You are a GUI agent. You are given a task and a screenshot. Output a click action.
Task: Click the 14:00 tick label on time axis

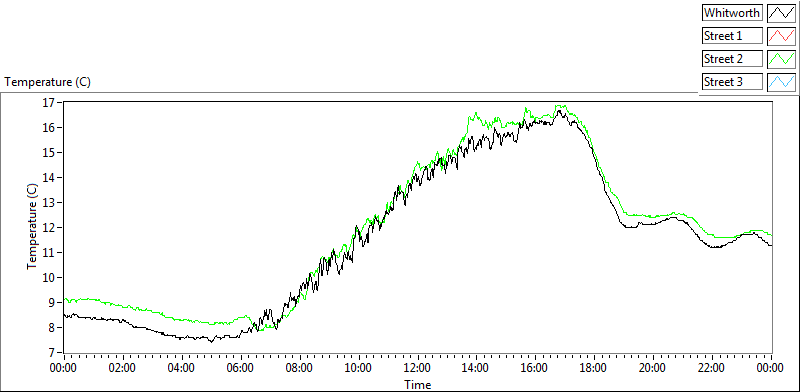477,368
